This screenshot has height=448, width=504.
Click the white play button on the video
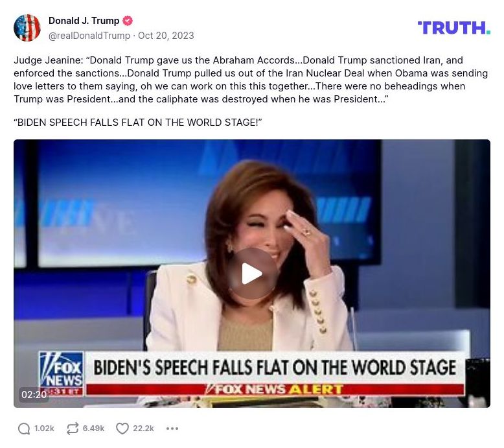coord(252,274)
